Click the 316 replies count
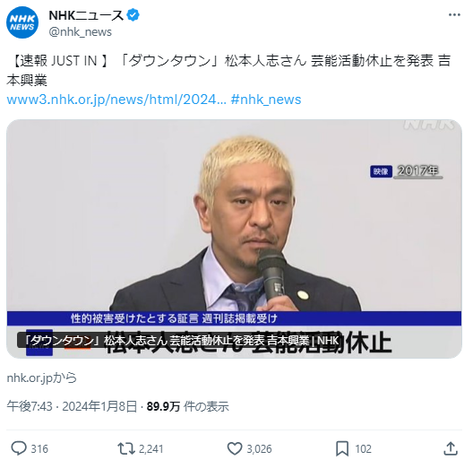Image resolution: width=473 pixels, height=460 pixels. [39, 449]
